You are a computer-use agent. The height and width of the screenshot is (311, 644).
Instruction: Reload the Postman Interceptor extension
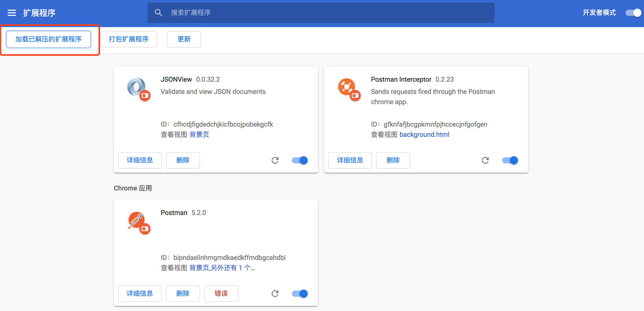point(485,160)
